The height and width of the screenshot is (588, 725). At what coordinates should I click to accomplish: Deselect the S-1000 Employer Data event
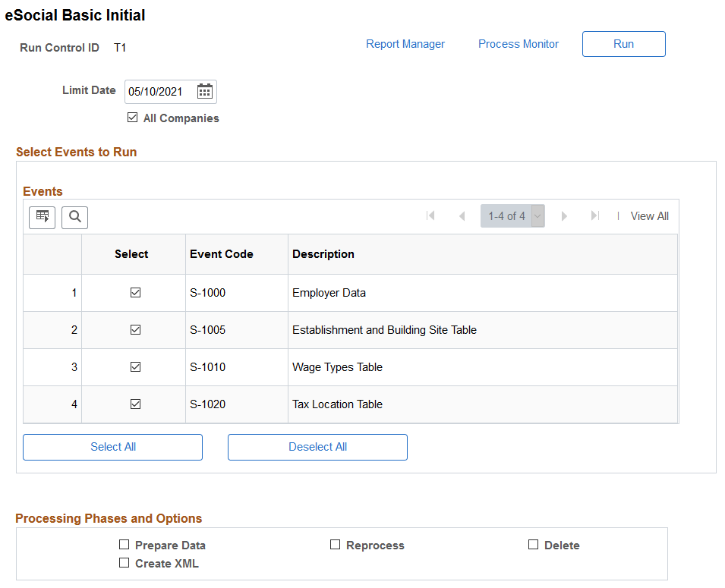tap(135, 293)
